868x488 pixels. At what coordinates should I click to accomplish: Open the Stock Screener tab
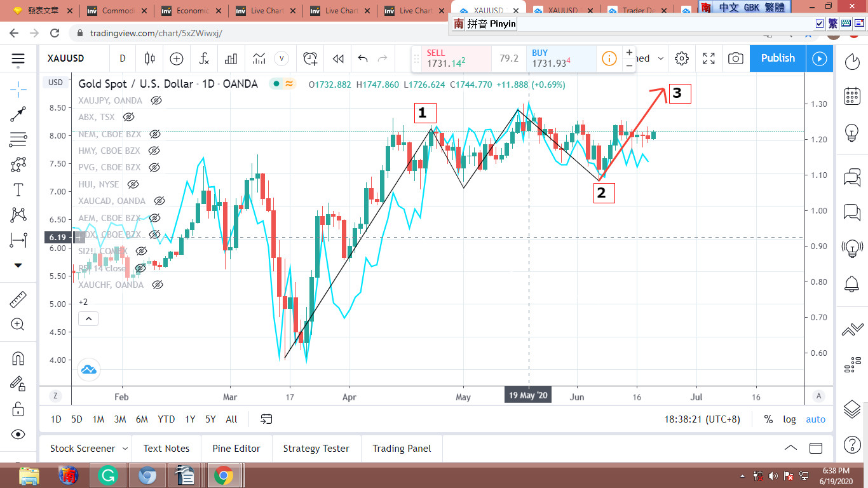pyautogui.click(x=83, y=449)
